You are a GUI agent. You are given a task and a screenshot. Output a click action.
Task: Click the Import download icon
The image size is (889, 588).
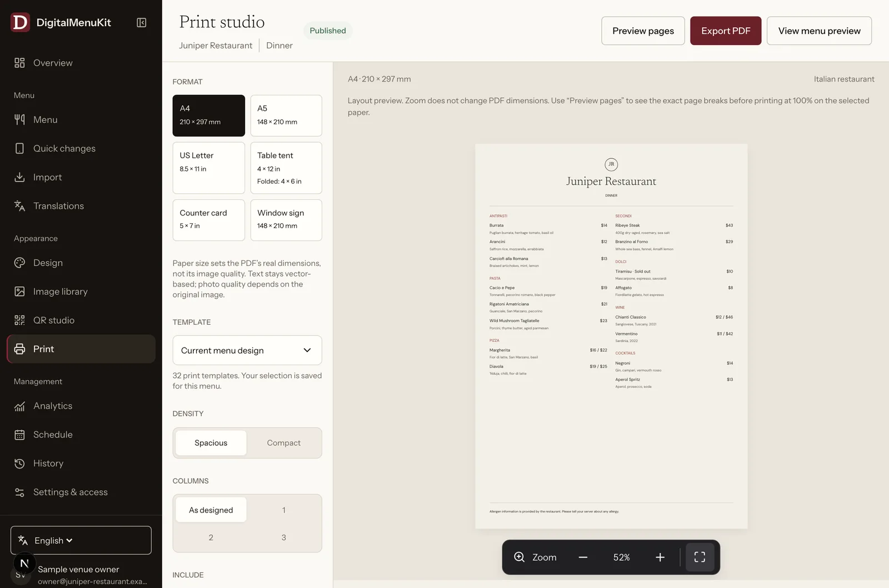(19, 177)
